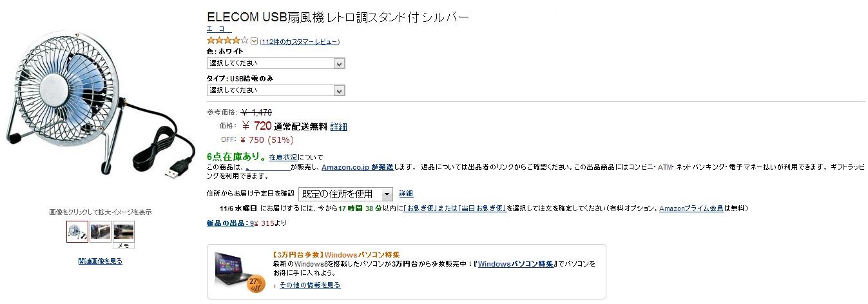868x304 pixels.
Task: Select the second product thumbnail
Action: (101, 232)
